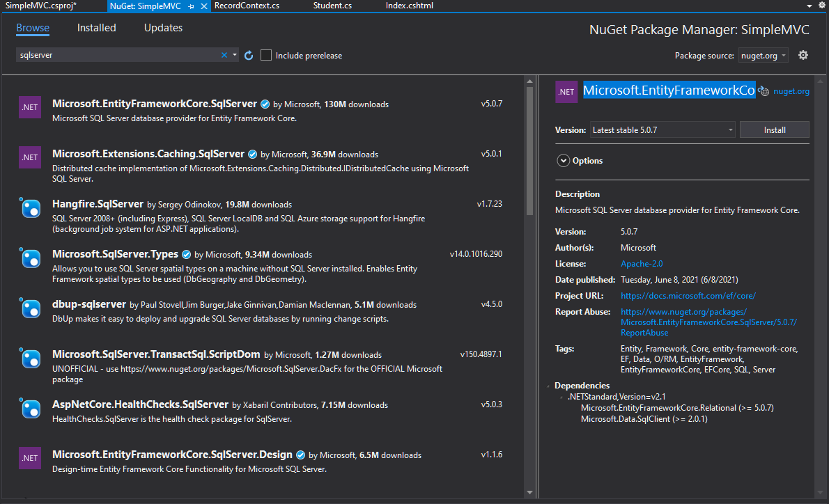Select the Microsoft.EntityFrameworkCore.SqlServer package title
Image resolution: width=829 pixels, height=504 pixels.
155,104
